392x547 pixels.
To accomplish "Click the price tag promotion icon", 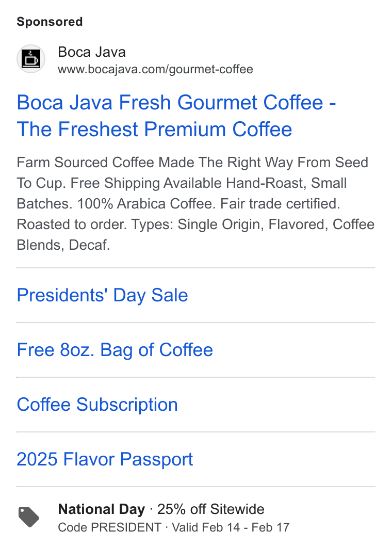I will coord(28,517).
